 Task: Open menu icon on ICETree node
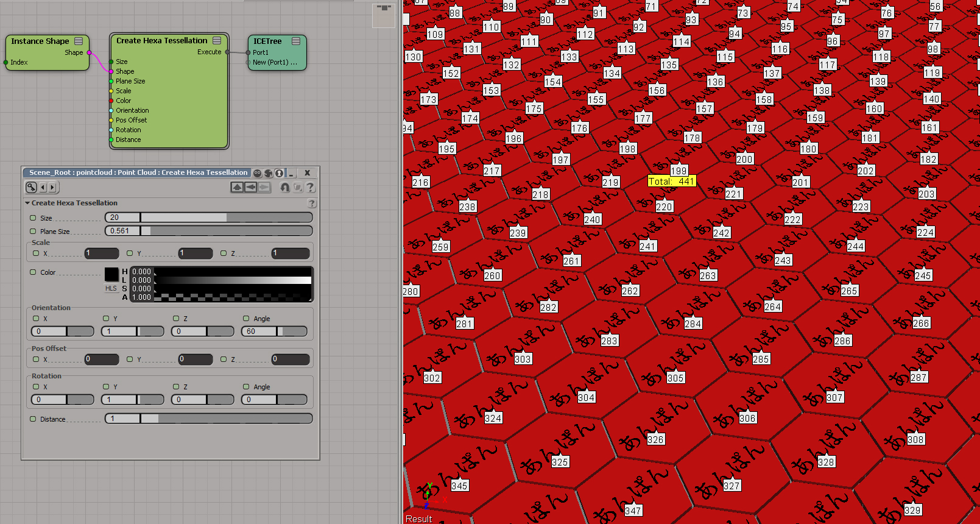[x=296, y=41]
